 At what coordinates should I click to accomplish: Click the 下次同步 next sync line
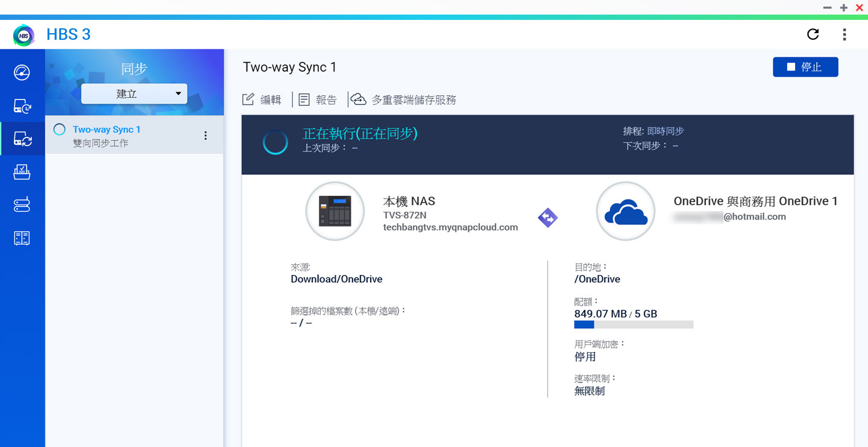click(x=651, y=145)
